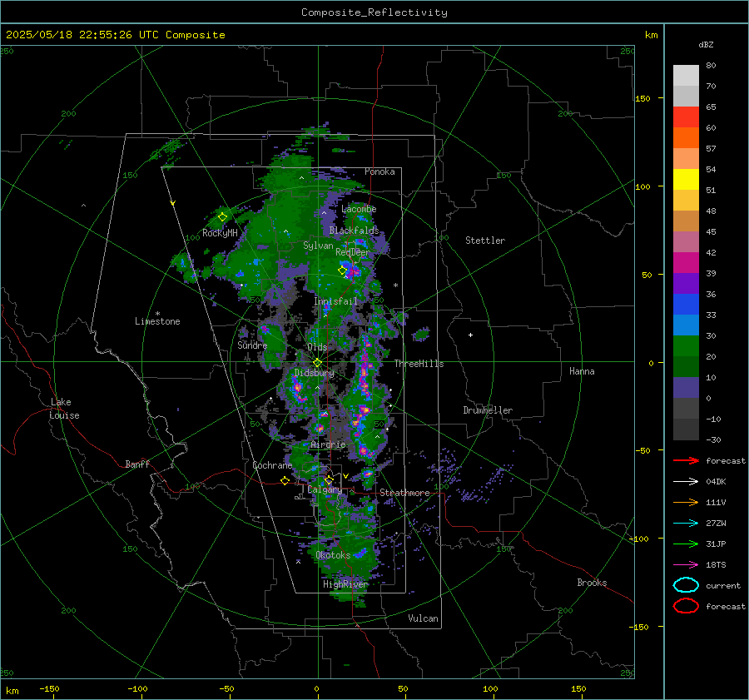Click the Vulcan city label
Viewport: 749px width, 700px height.
(423, 618)
